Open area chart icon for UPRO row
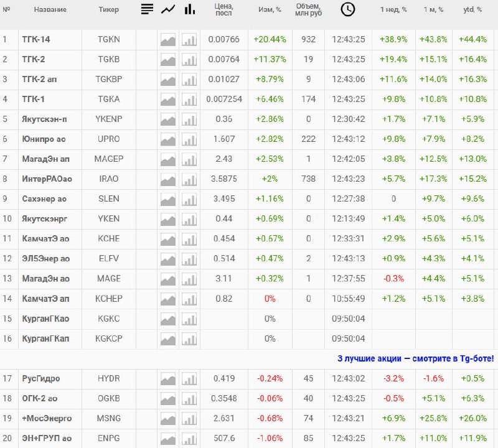This screenshot has height=448, width=498. point(168,139)
